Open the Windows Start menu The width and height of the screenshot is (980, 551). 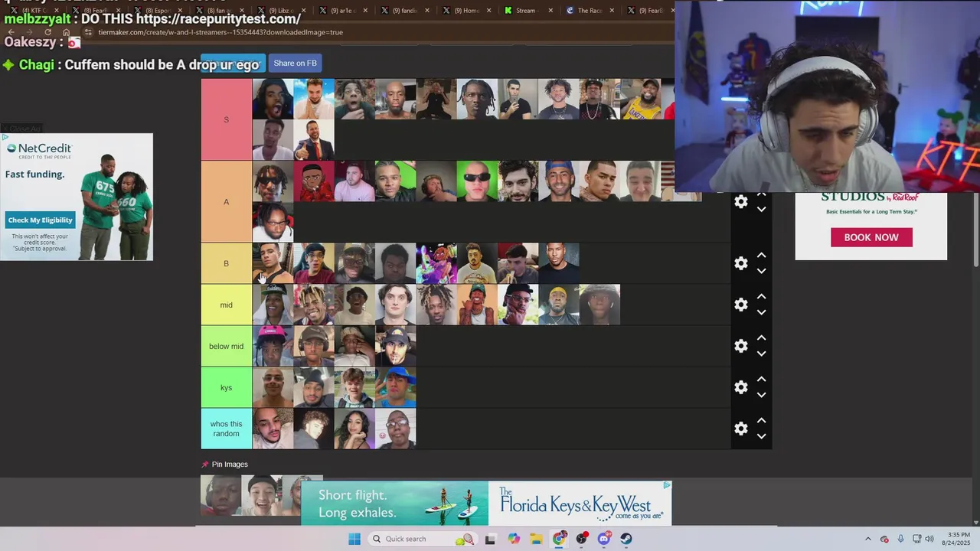354,539
